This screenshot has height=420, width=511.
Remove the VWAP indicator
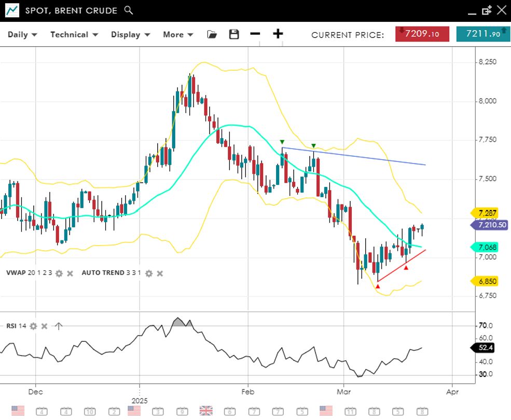70,273
